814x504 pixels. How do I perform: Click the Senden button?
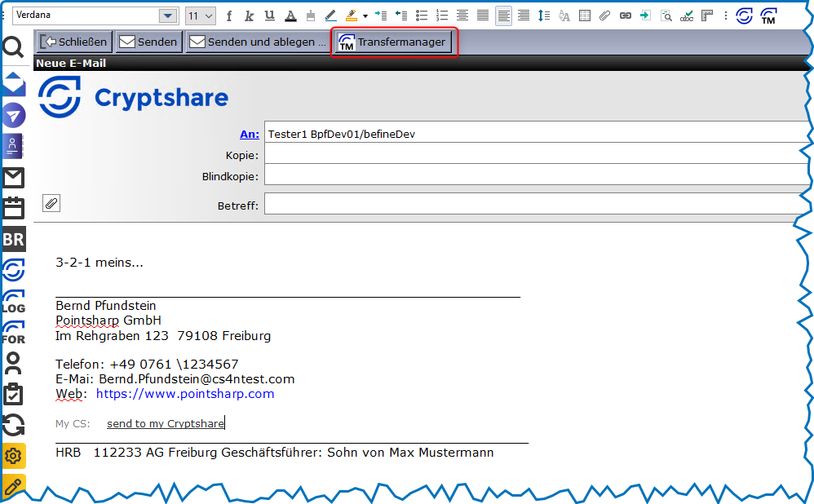click(x=148, y=42)
